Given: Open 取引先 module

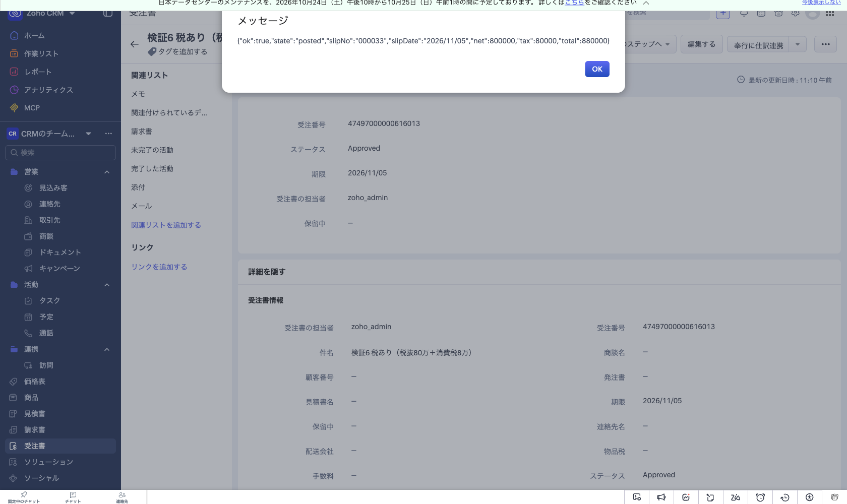Looking at the screenshot, I should click(60, 220).
